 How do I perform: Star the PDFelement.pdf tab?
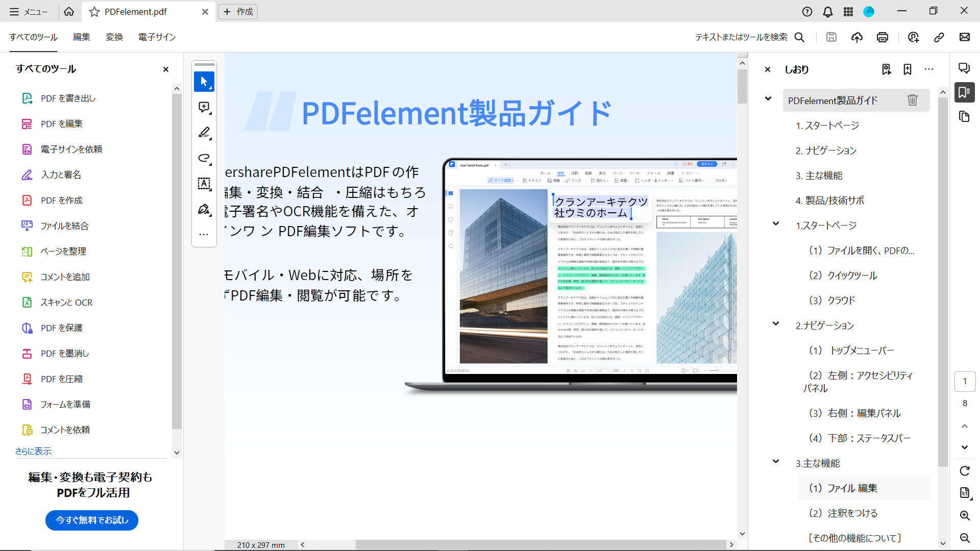(x=94, y=11)
